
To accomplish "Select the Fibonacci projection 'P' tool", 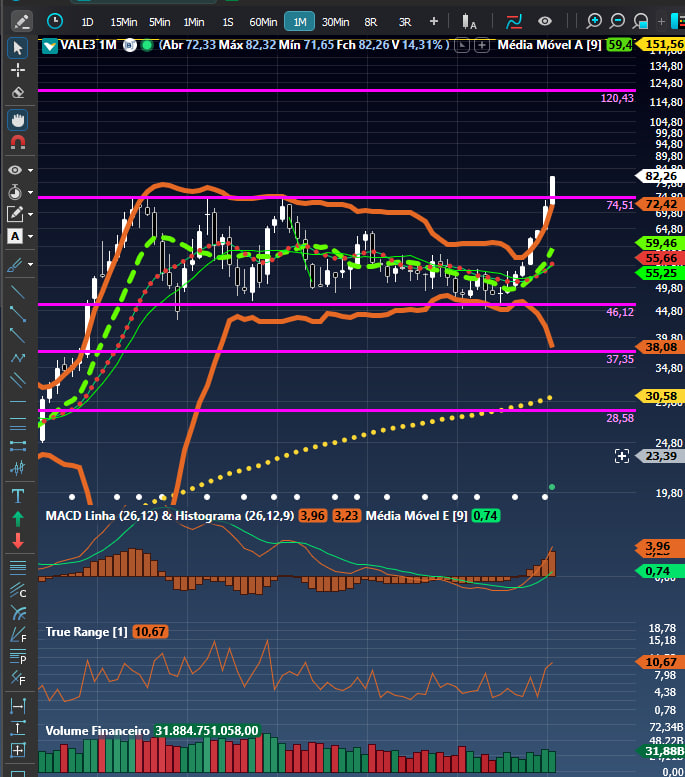I will click(x=18, y=657).
